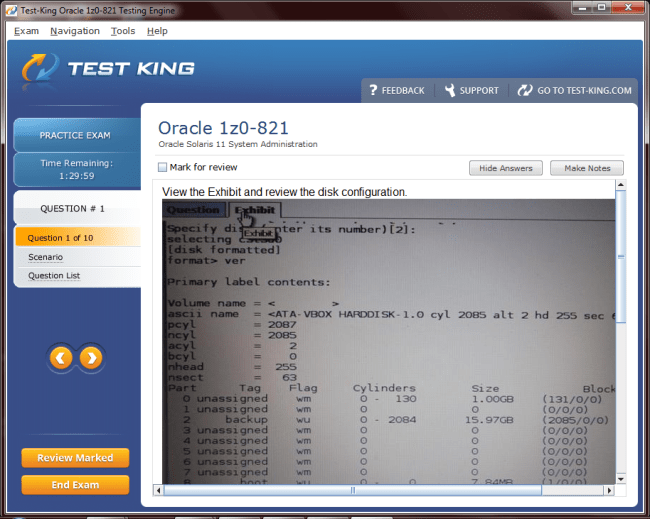Click the vertical scrollbar thumb
This screenshot has height=519, width=650.
tap(621, 256)
